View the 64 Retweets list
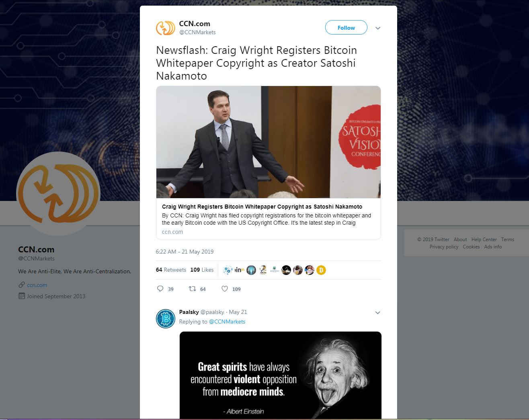 [171, 270]
